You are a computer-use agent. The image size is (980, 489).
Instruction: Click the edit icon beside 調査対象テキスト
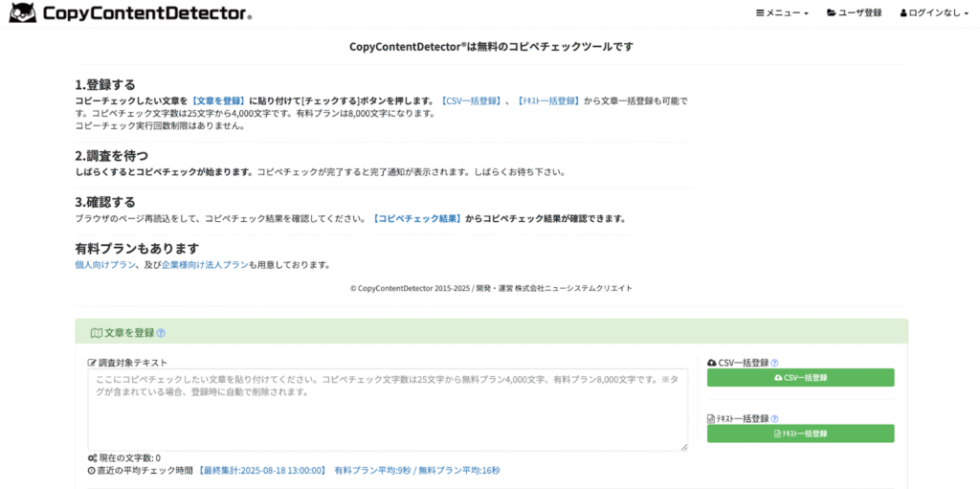(x=92, y=363)
